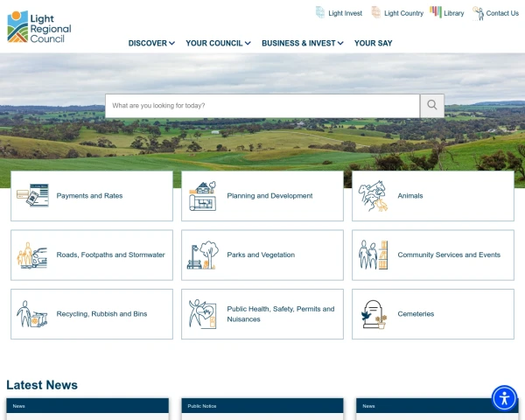Click the Light Regional Council logo
Viewport: 525px width, 420px height.
(39, 26)
